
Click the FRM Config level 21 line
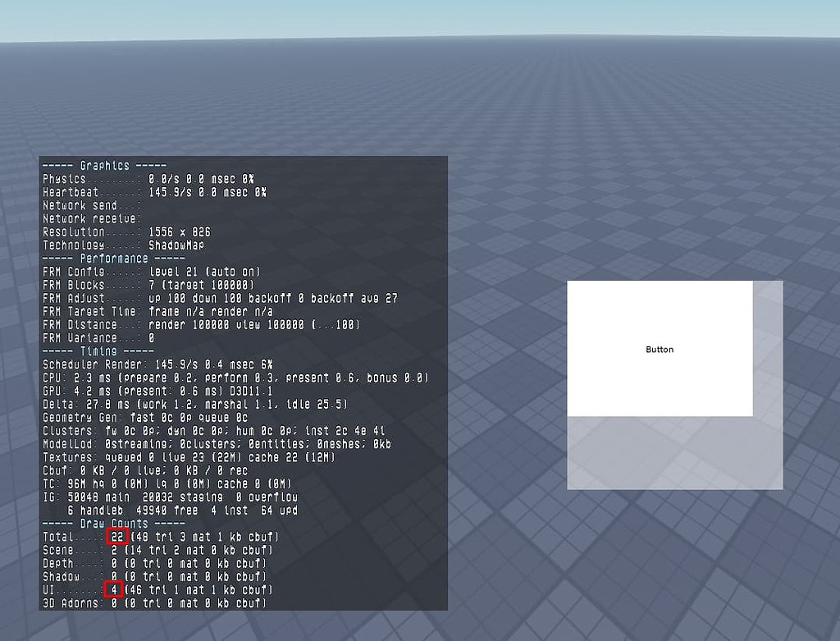131,272
